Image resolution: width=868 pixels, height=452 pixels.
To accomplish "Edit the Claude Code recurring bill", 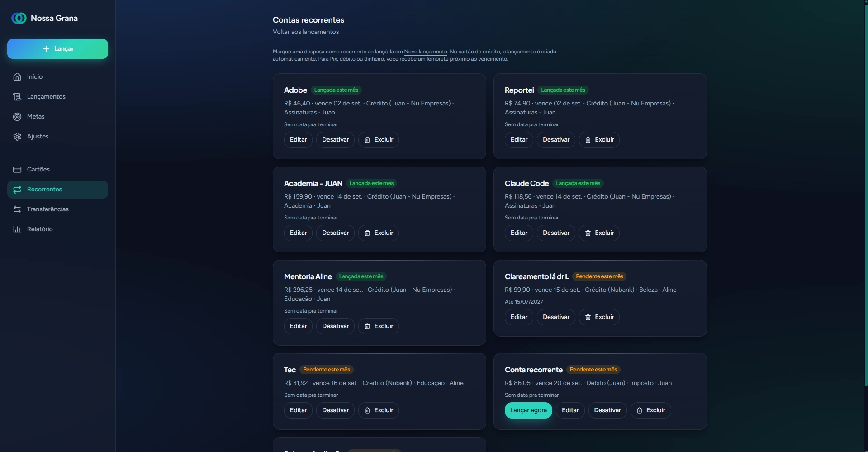I will [519, 233].
